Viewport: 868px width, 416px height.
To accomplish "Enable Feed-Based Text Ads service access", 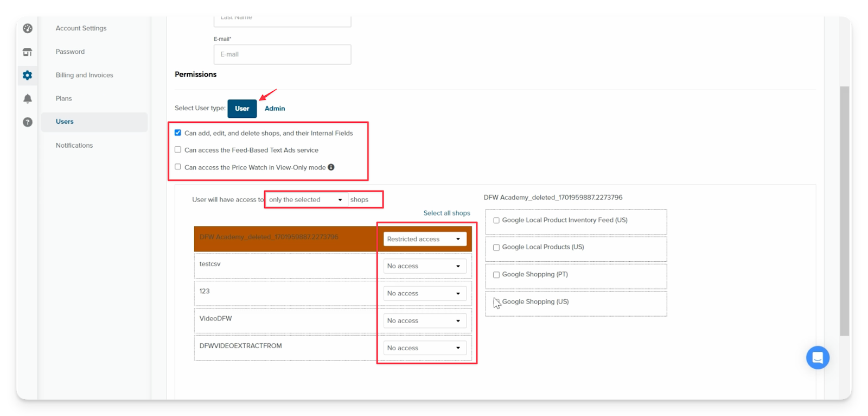I will point(178,150).
